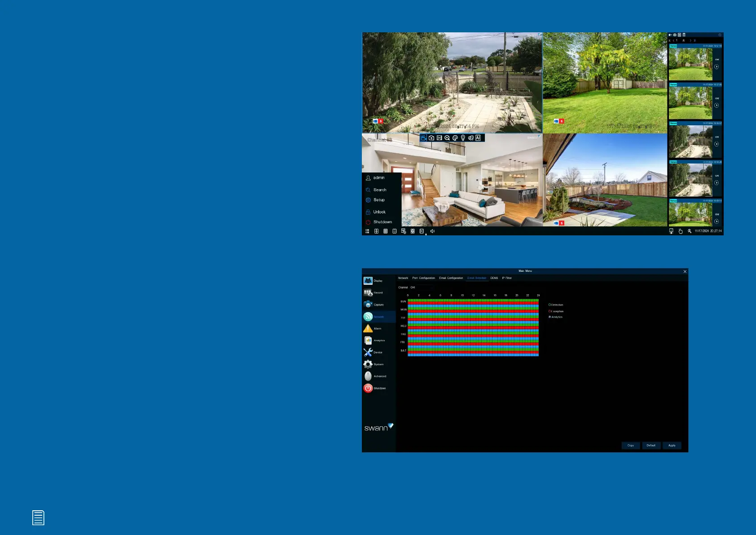Click the Device tools icon in sidebar
Screen dimensions: 756x535
tap(368, 352)
